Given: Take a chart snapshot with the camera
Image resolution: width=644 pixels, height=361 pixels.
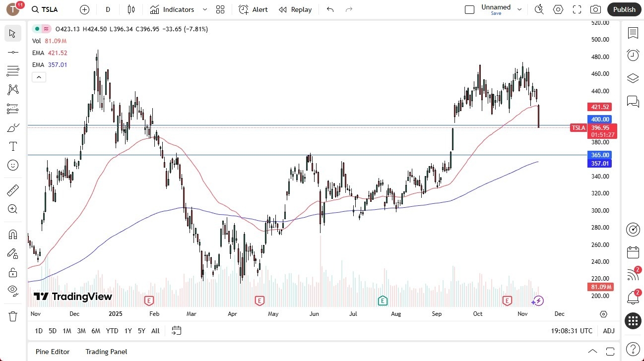Looking at the screenshot, I should tap(595, 9).
